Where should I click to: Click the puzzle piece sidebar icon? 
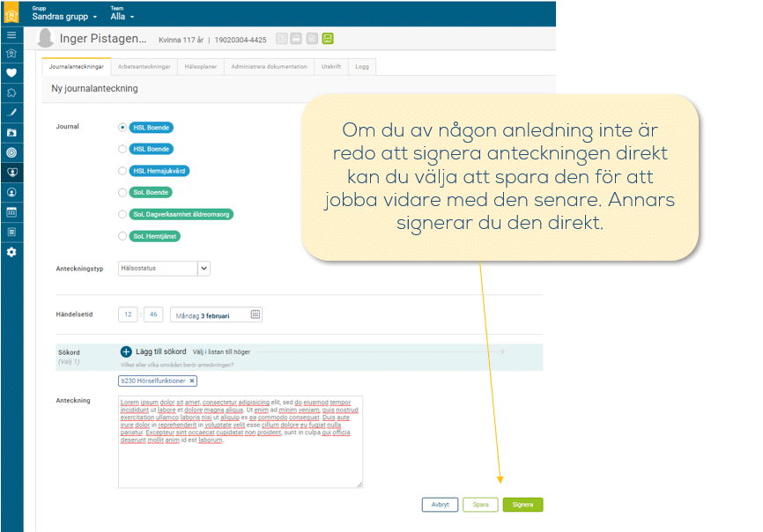point(11,92)
